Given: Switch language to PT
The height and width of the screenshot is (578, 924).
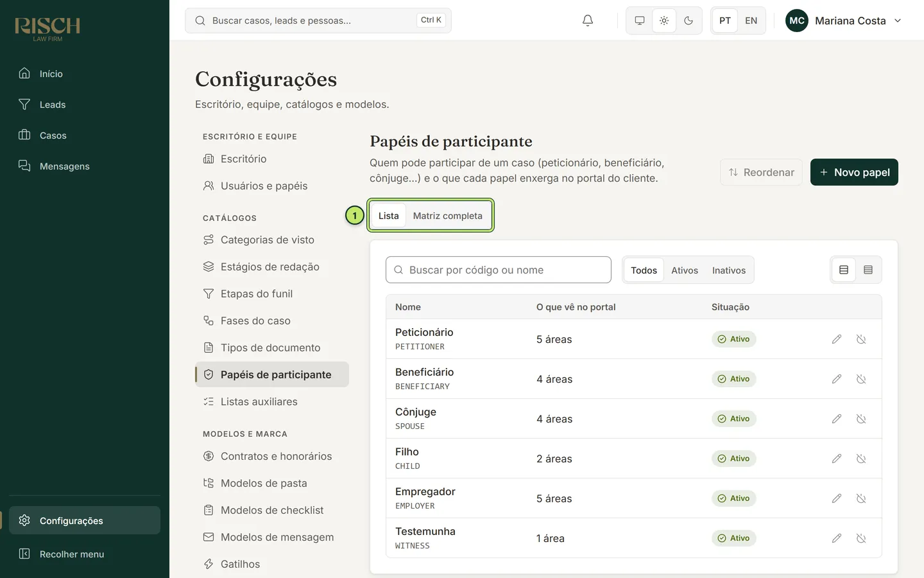Looking at the screenshot, I should (x=725, y=21).
